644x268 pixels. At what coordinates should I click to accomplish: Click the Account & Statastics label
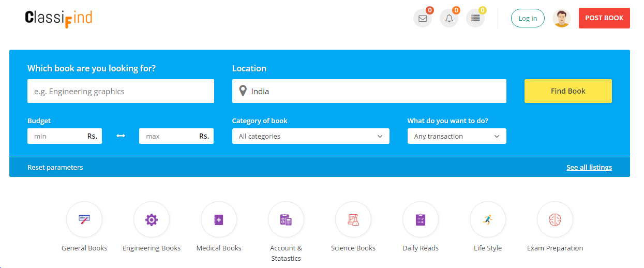286,253
